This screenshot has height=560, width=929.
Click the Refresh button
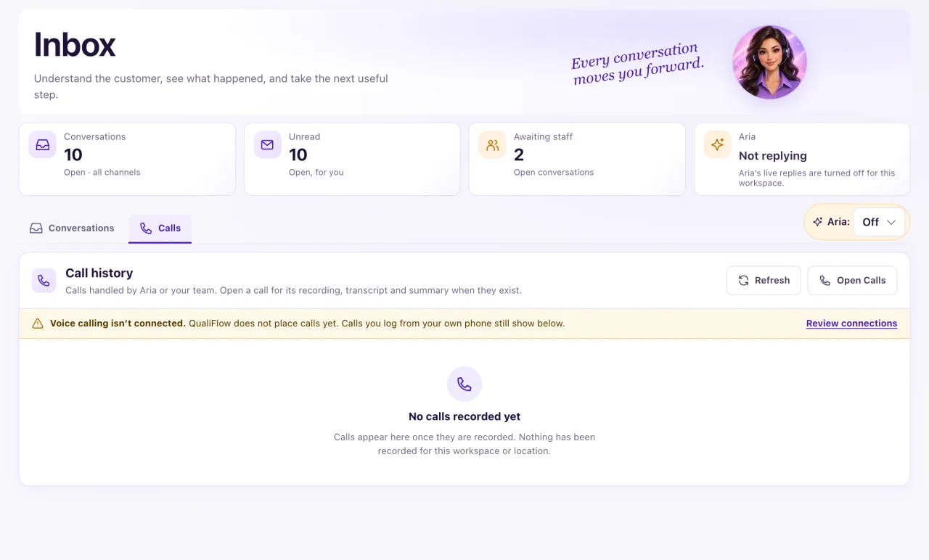764,280
